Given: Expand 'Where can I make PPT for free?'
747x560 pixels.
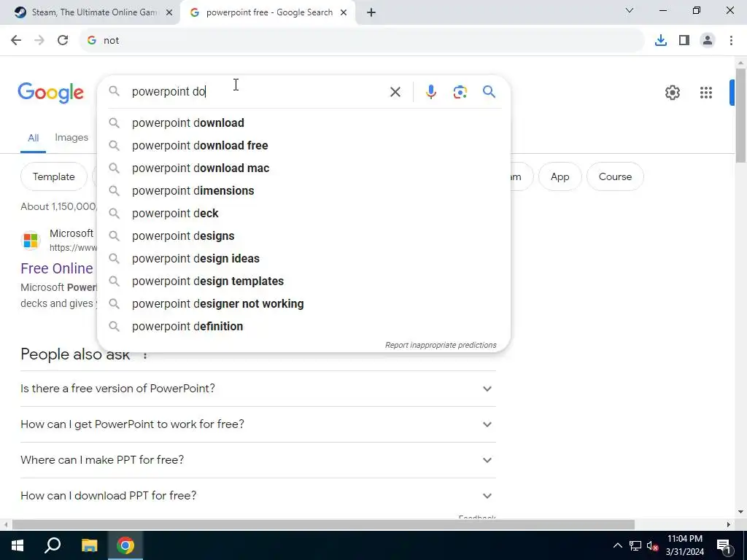Looking at the screenshot, I should (x=258, y=460).
